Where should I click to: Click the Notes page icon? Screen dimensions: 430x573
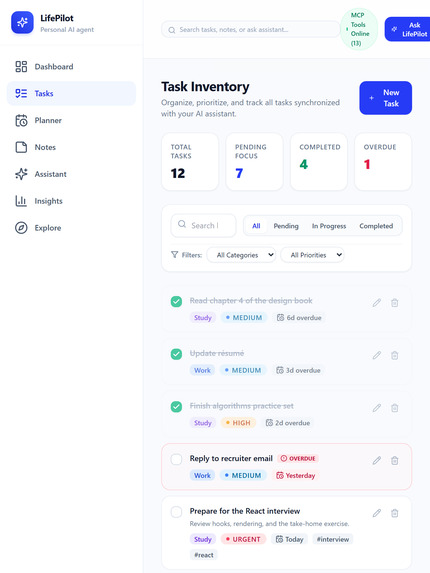21,147
